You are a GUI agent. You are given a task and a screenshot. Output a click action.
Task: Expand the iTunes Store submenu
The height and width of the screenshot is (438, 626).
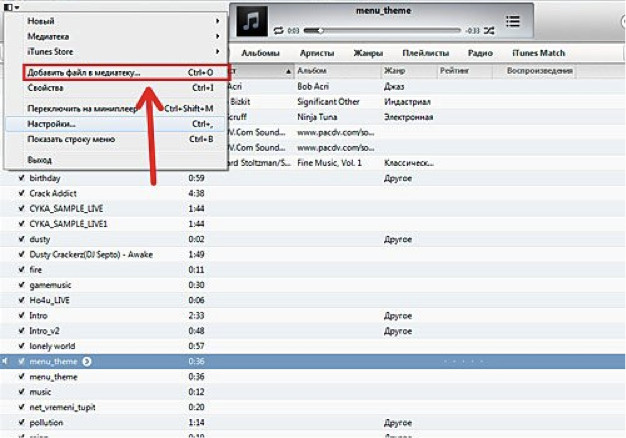(x=120, y=51)
